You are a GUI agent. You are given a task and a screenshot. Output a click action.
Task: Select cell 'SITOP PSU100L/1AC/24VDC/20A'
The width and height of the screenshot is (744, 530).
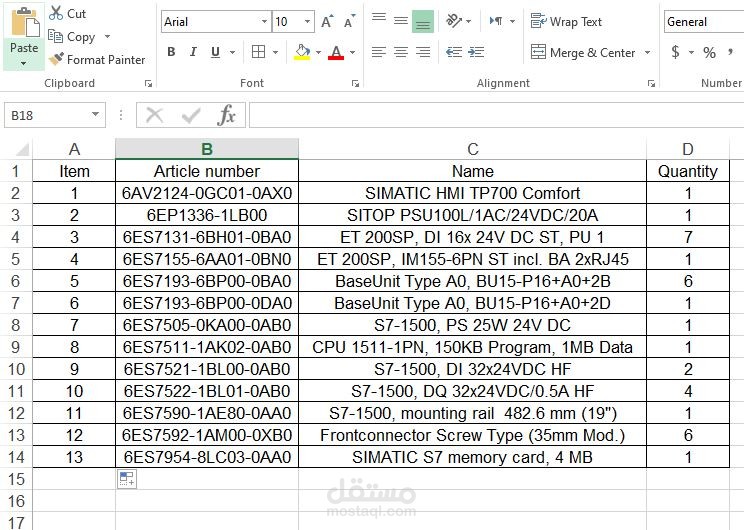click(x=473, y=215)
